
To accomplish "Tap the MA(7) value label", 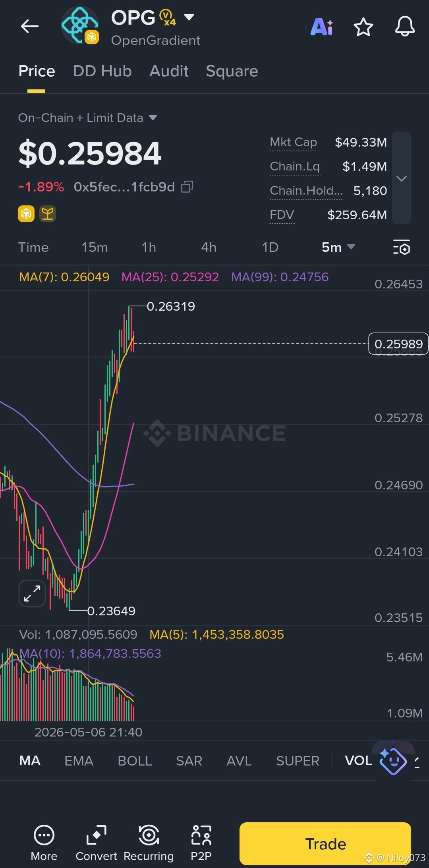I will [x=64, y=277].
